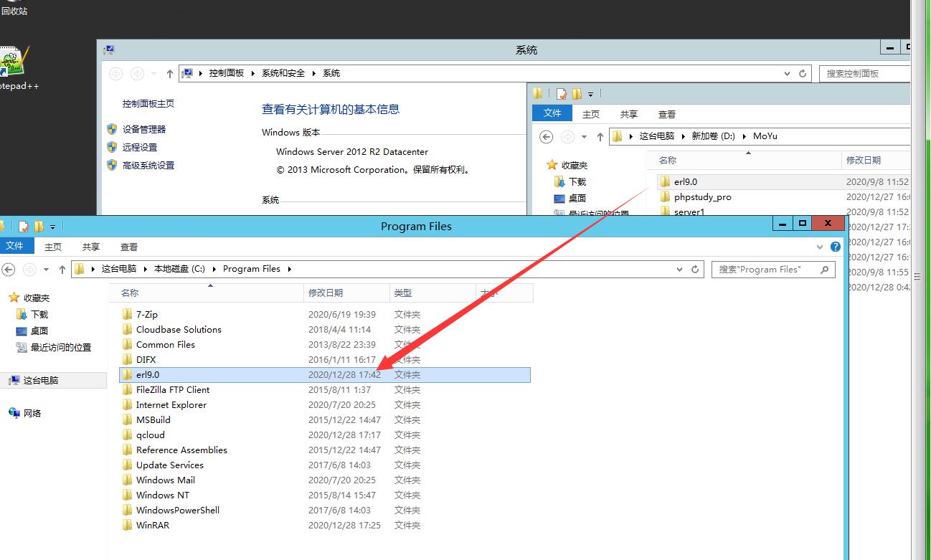
Task: Open recent locations dropdown beside Program Files forward arrow
Action: click(x=47, y=270)
